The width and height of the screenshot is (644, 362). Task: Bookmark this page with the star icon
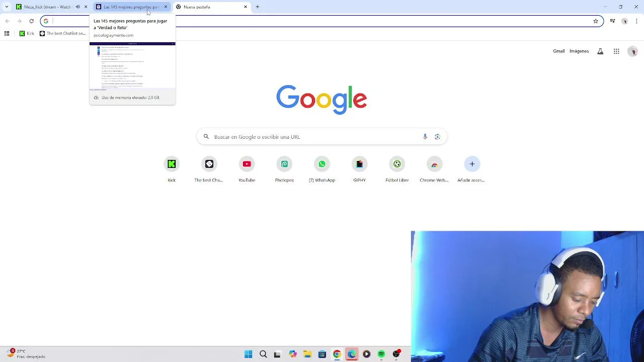[x=596, y=21]
